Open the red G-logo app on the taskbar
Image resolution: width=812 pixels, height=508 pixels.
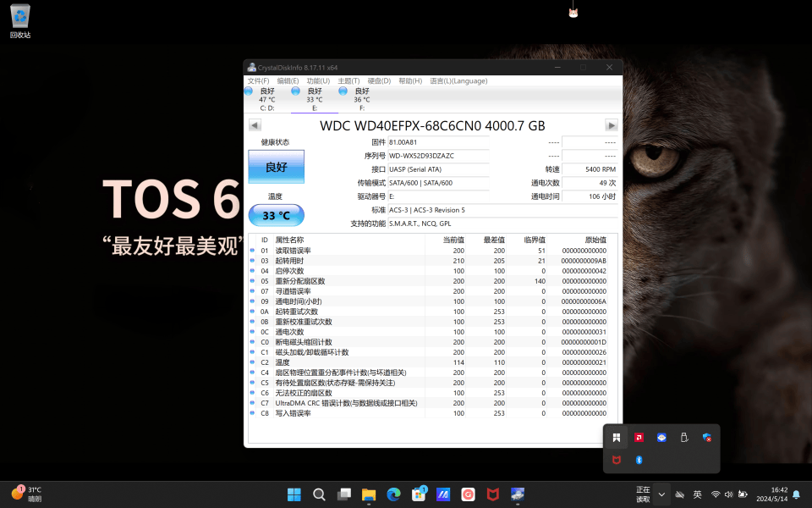(468, 494)
